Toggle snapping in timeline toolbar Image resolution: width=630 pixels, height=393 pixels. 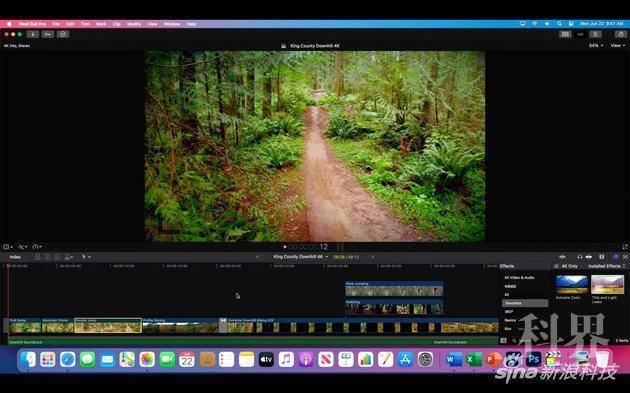pos(589,257)
